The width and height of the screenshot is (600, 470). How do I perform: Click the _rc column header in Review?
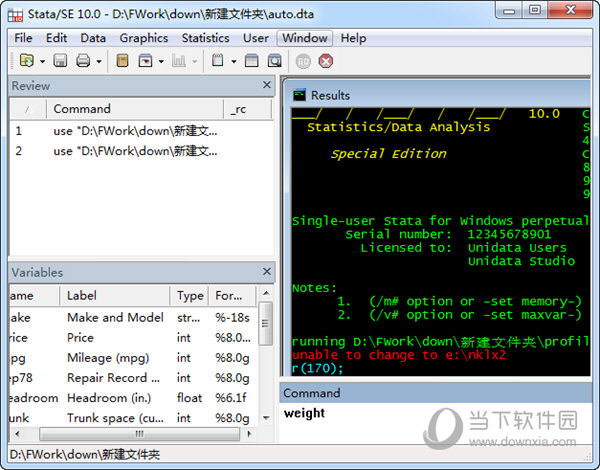click(247, 109)
